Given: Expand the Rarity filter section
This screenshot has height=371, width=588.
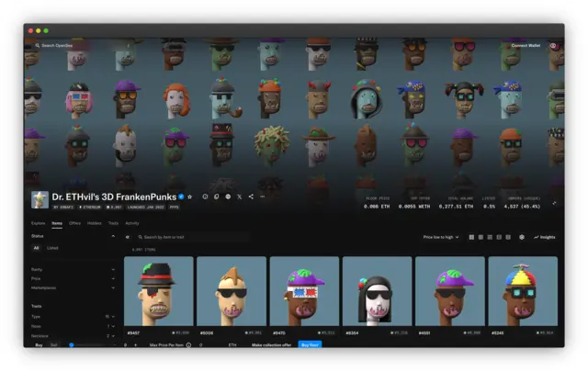Looking at the screenshot, I should coord(72,269).
